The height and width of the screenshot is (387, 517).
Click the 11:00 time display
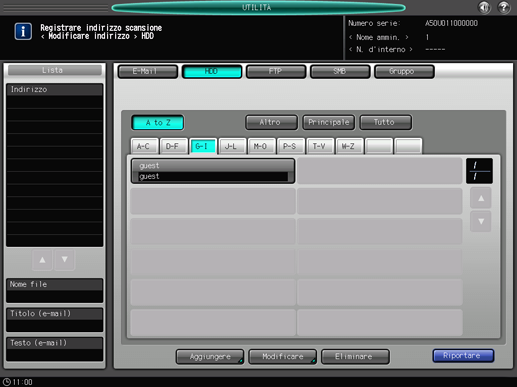point(22,382)
